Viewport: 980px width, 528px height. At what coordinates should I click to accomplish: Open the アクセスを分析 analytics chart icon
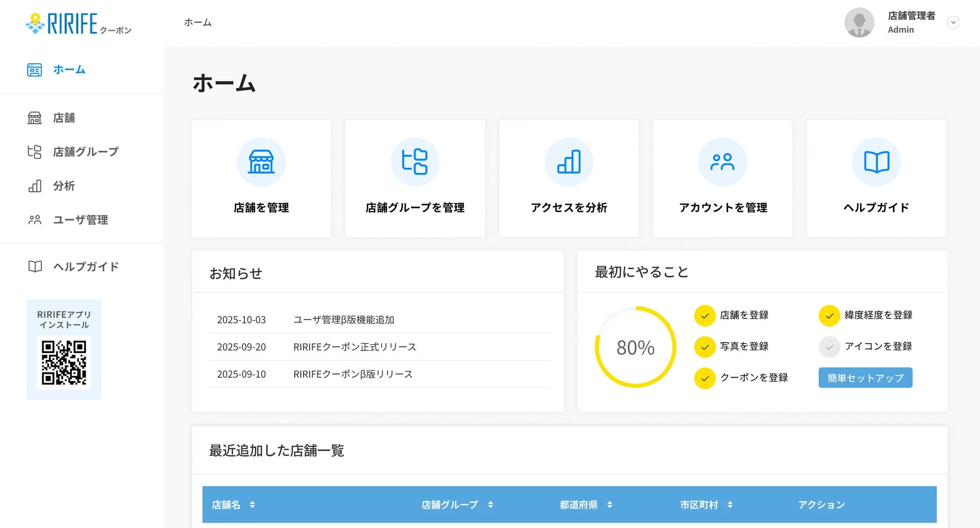pos(568,162)
